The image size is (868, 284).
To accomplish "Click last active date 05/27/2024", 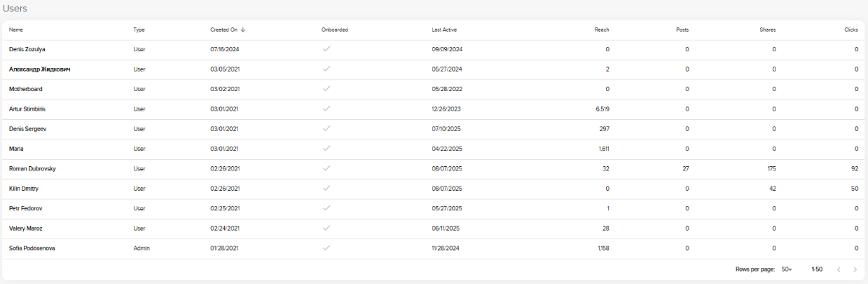I will (446, 69).
